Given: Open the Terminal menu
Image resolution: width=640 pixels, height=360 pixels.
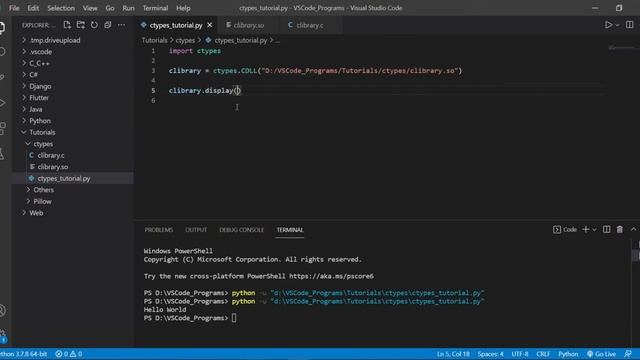Looking at the screenshot, I should [155, 8].
